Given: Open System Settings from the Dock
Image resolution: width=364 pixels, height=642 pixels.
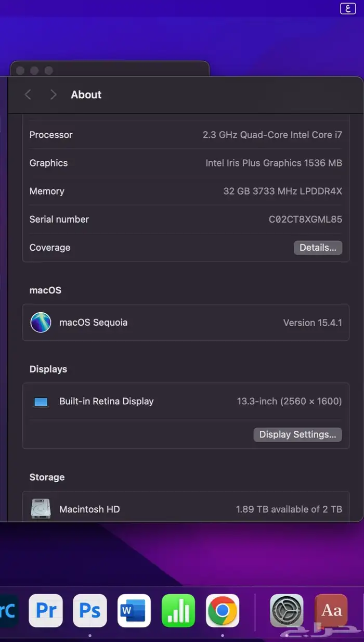Looking at the screenshot, I should tap(287, 611).
